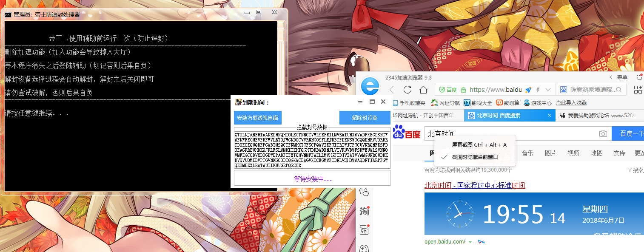Switch to Baidu 视频 tab

573,153
